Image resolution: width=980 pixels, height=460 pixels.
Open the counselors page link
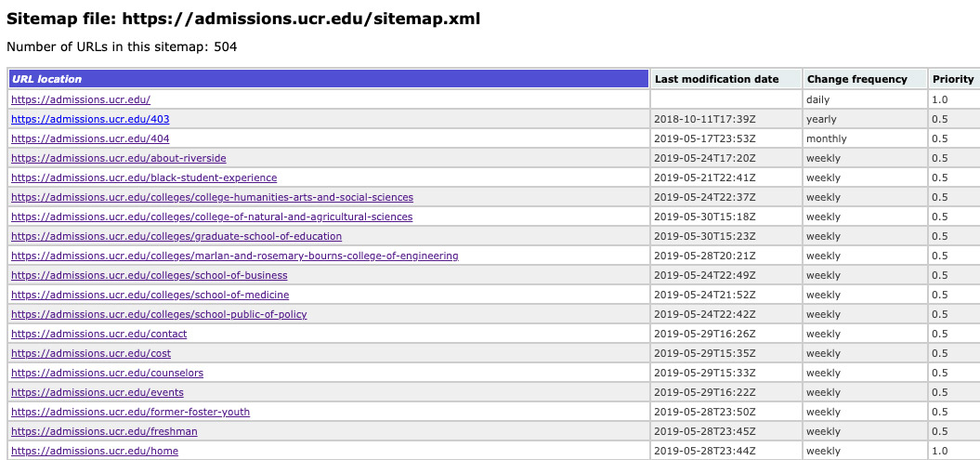pyautogui.click(x=107, y=373)
